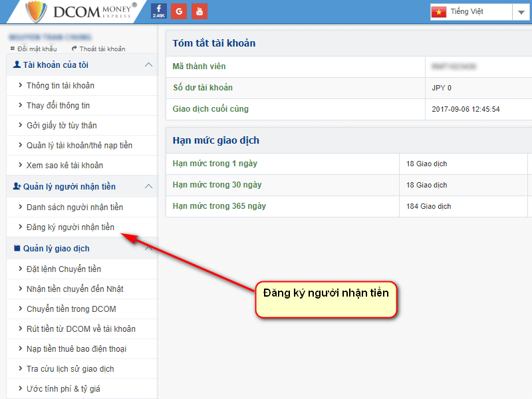Collapse the Quản lý giao dịch section
532x399 pixels.
pyautogui.click(x=148, y=248)
